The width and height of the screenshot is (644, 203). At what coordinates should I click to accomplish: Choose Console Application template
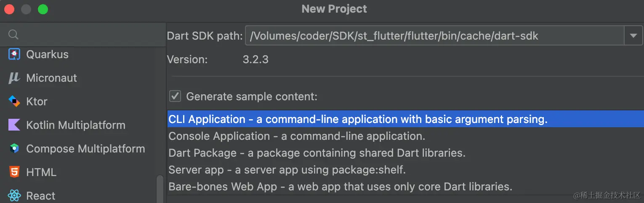click(x=297, y=136)
